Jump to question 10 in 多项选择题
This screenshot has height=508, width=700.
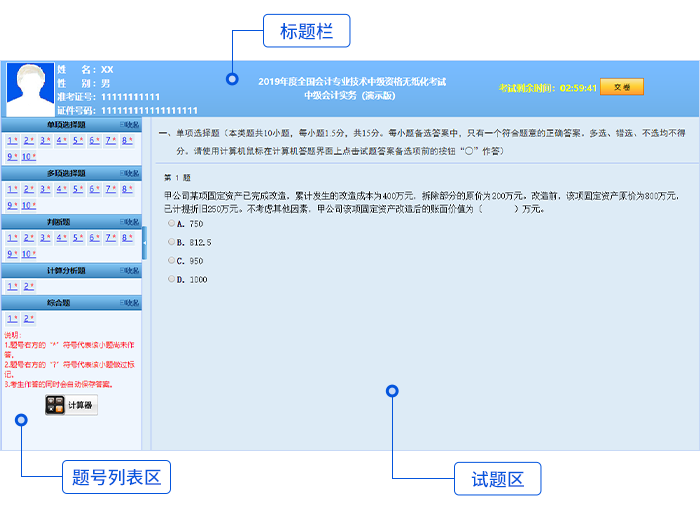pyautogui.click(x=29, y=205)
